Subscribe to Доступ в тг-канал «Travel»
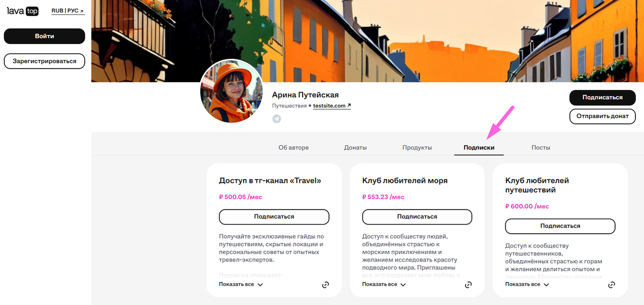Viewport: 644px width, 305px height. coord(274,217)
